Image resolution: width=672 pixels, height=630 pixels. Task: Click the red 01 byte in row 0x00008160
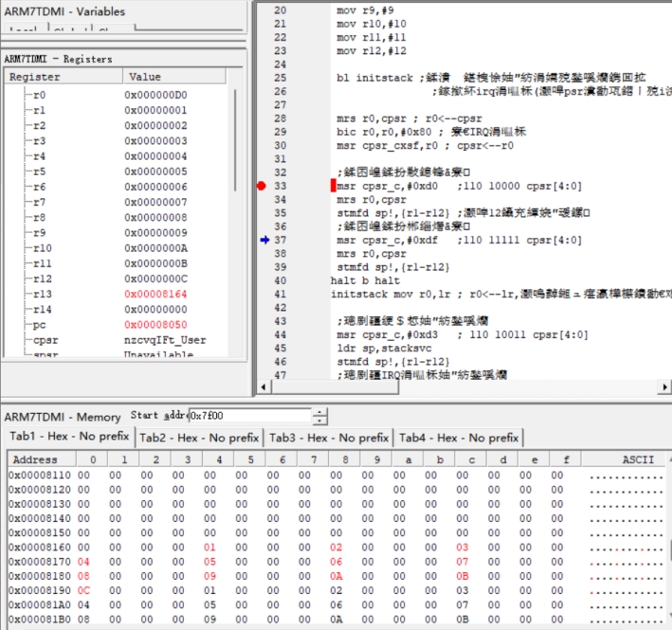point(209,548)
